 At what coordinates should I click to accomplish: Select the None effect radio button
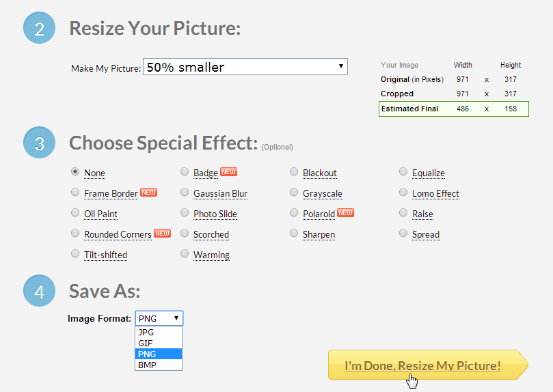click(x=75, y=172)
